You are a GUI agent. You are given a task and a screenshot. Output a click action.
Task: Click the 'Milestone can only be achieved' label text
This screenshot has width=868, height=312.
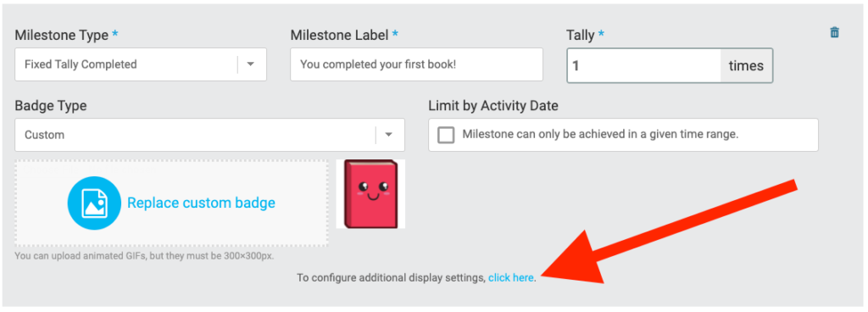point(600,134)
